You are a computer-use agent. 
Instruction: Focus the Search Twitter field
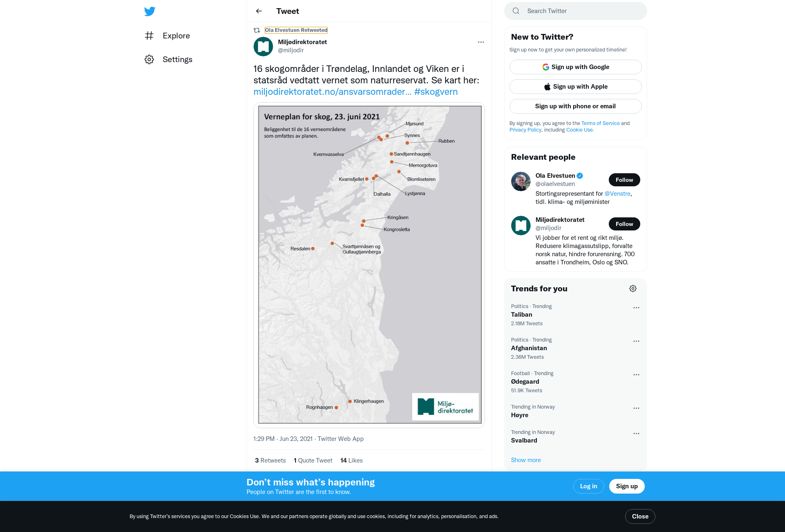point(576,11)
